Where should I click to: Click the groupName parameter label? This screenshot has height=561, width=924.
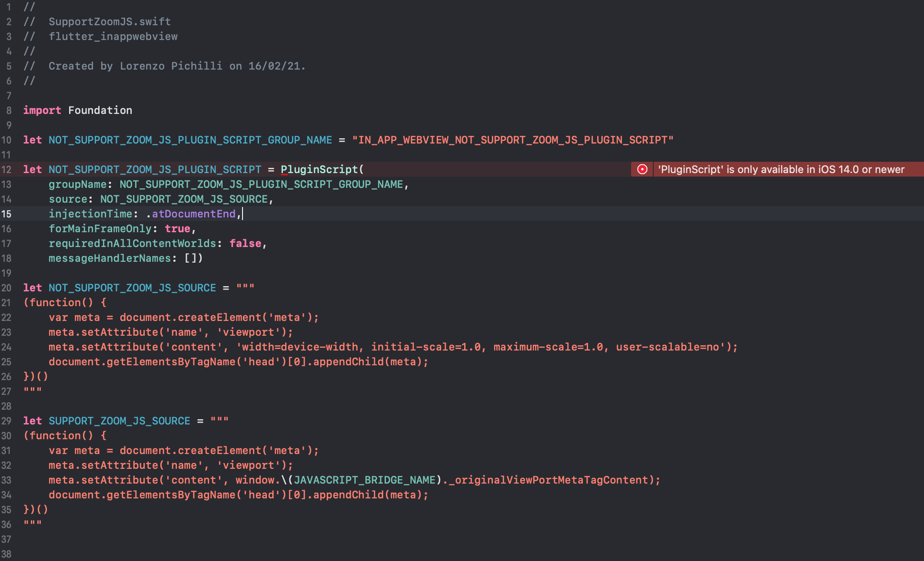[78, 184]
